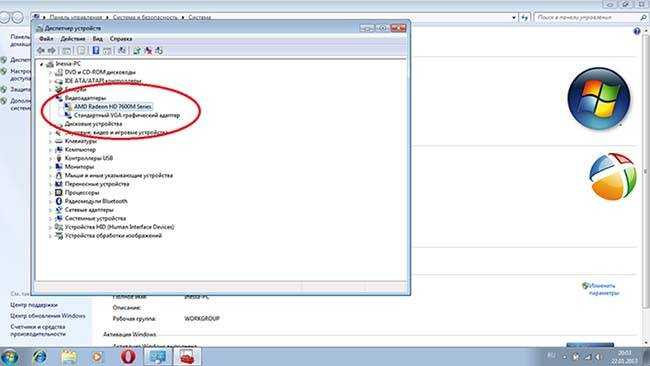
Task: Select Стандартный VGA графический адаптер entry
Action: pos(127,115)
